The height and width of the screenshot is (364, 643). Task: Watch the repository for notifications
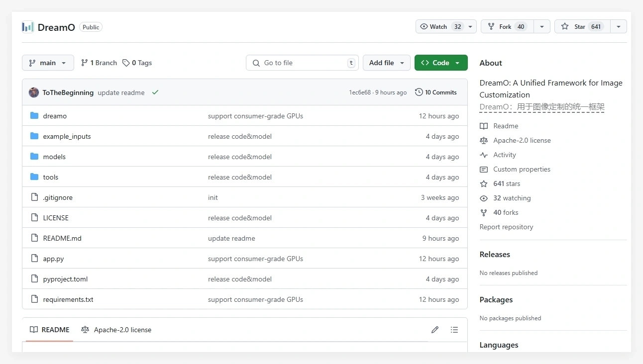(439, 27)
